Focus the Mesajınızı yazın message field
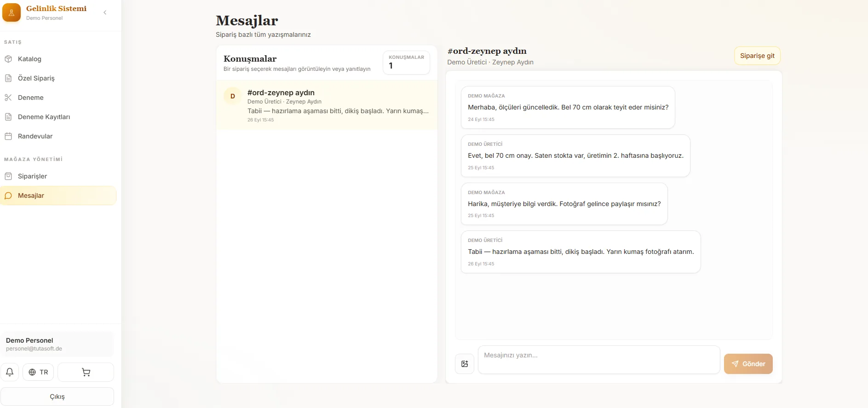The height and width of the screenshot is (408, 868). (599, 360)
